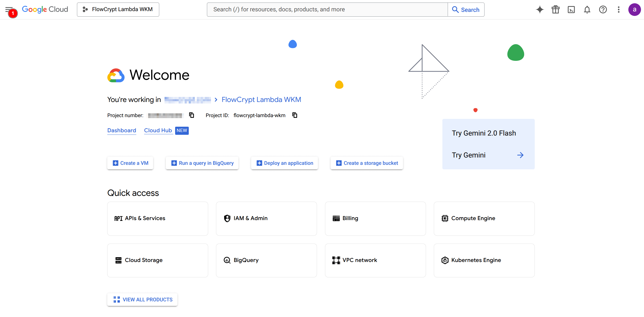This screenshot has width=644, height=317.
Task: Open the Compute Engine card
Action: [484, 219]
